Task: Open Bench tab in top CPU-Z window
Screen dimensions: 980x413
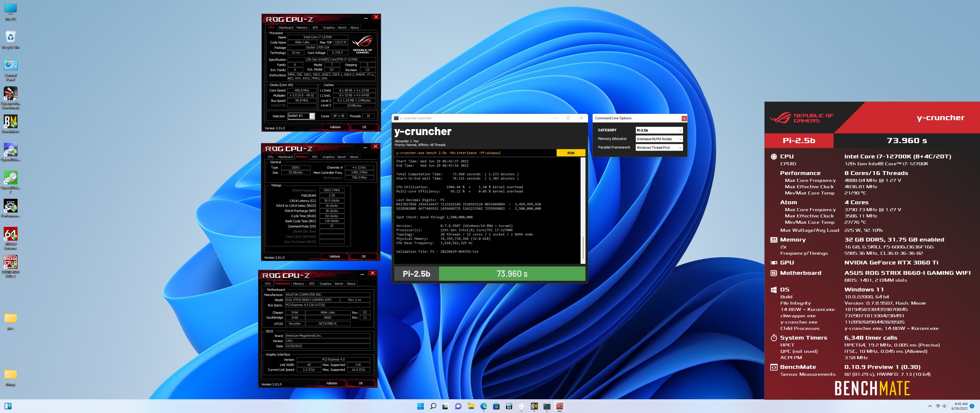Action: tap(342, 27)
